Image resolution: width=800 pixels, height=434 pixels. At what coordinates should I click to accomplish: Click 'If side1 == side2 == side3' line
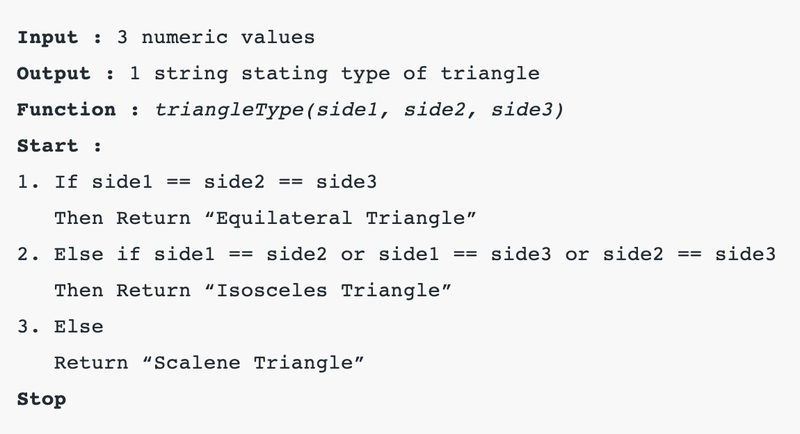pyautogui.click(x=216, y=183)
